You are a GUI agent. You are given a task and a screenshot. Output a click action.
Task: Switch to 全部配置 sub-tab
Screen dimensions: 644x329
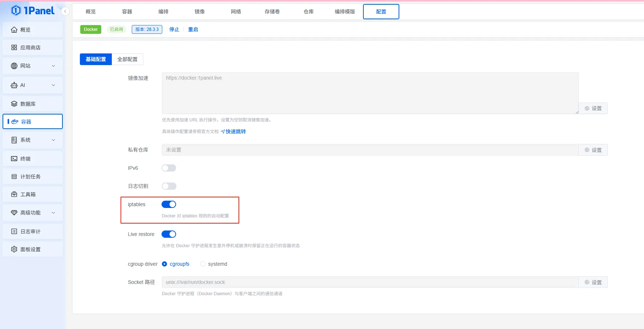pos(127,59)
